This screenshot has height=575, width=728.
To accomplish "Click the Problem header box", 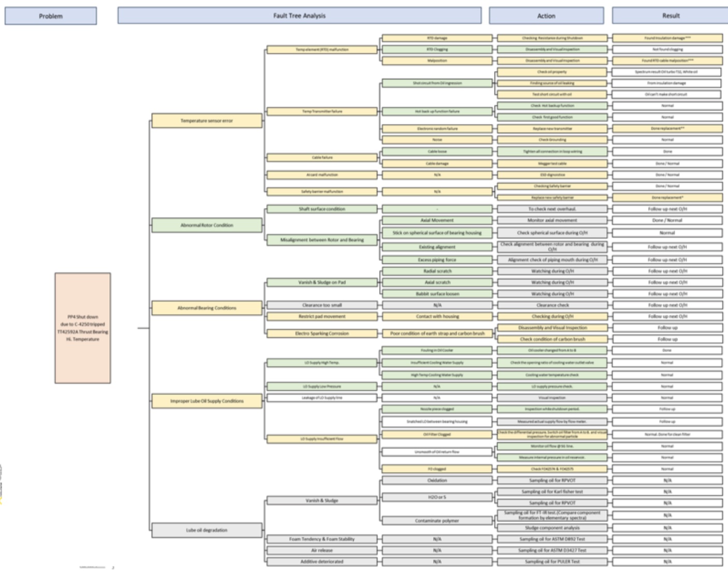I will point(51,16).
